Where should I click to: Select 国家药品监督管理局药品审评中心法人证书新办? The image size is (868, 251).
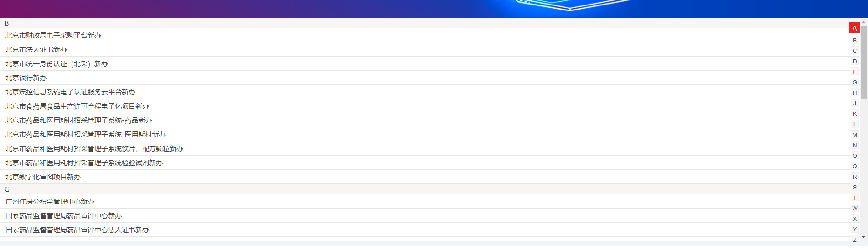click(77, 230)
